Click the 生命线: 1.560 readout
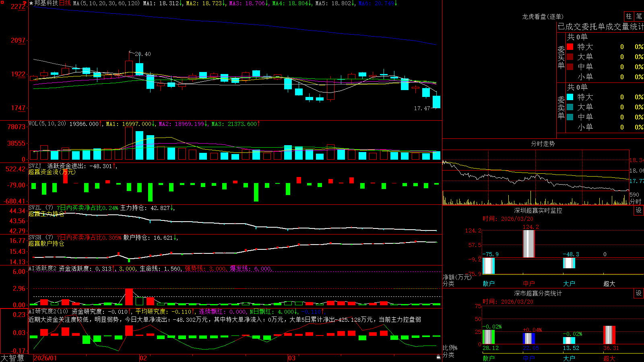This screenshot has height=362, width=644. [x=161, y=269]
